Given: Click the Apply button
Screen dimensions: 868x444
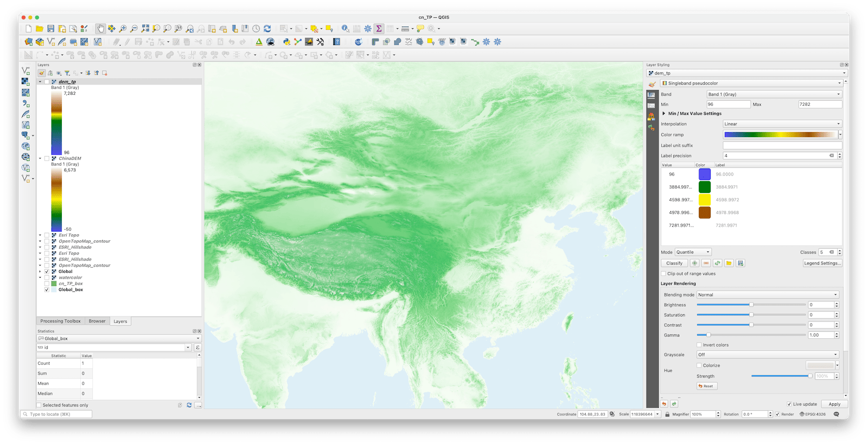Looking at the screenshot, I should click(x=834, y=404).
